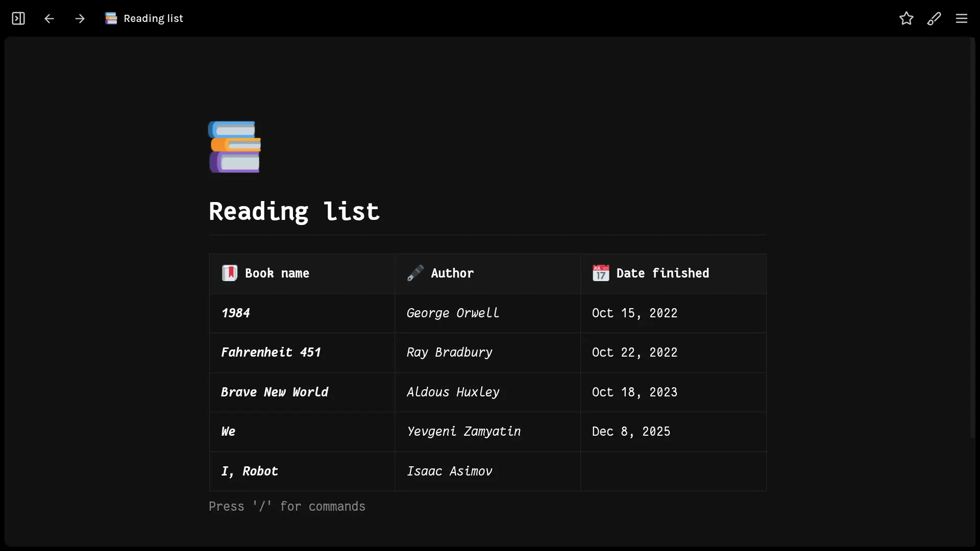Select the Yevgeni Zamyatin author cell
The height and width of the screenshot is (551, 980).
[x=463, y=432]
